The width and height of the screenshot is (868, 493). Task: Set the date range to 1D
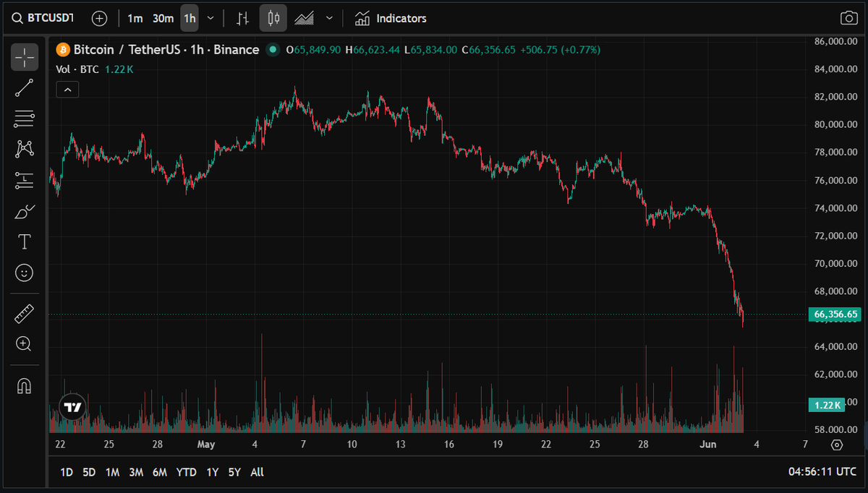67,472
